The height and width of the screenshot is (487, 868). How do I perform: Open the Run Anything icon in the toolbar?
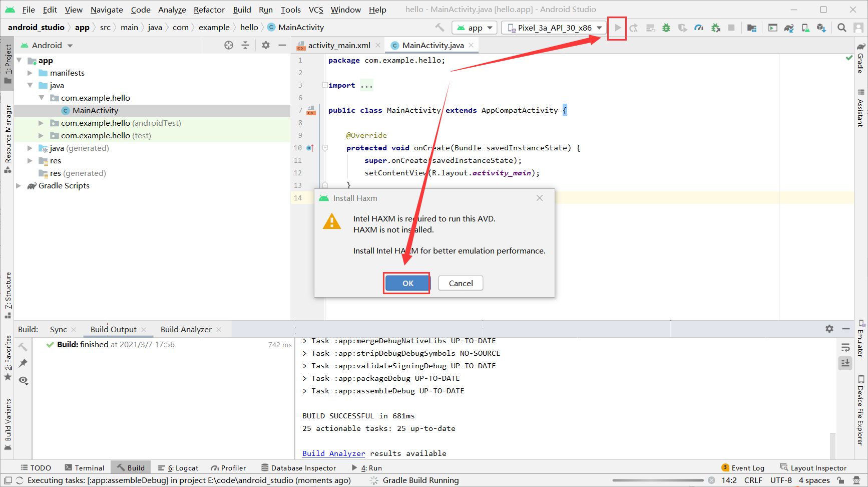coord(773,28)
